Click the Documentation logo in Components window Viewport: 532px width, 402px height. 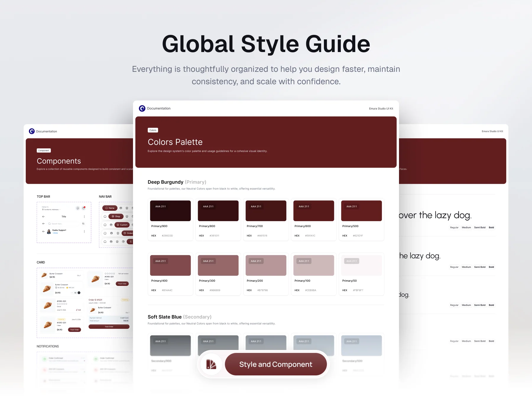(x=32, y=131)
